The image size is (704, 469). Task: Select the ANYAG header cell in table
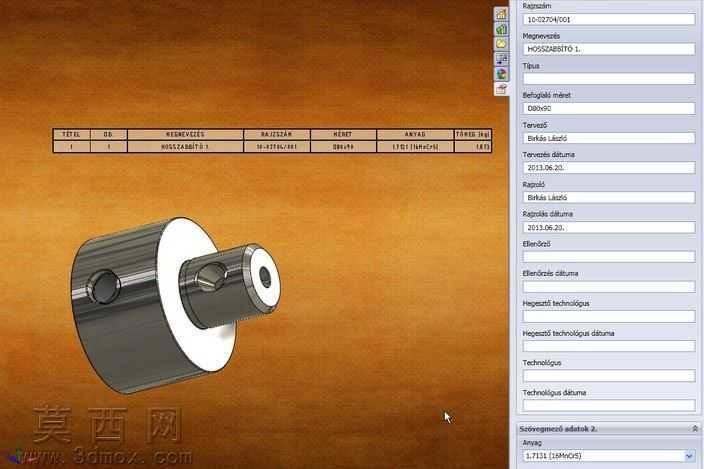[x=415, y=134]
